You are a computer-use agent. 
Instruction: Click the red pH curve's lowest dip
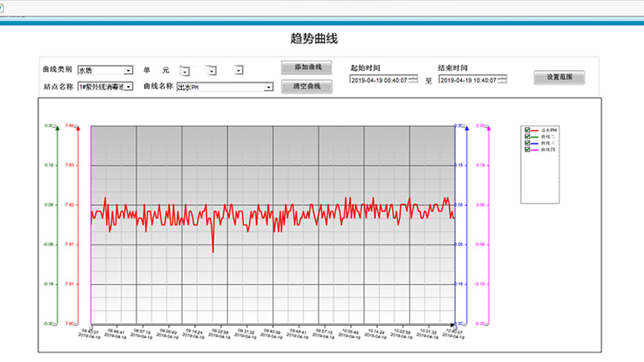(x=213, y=251)
